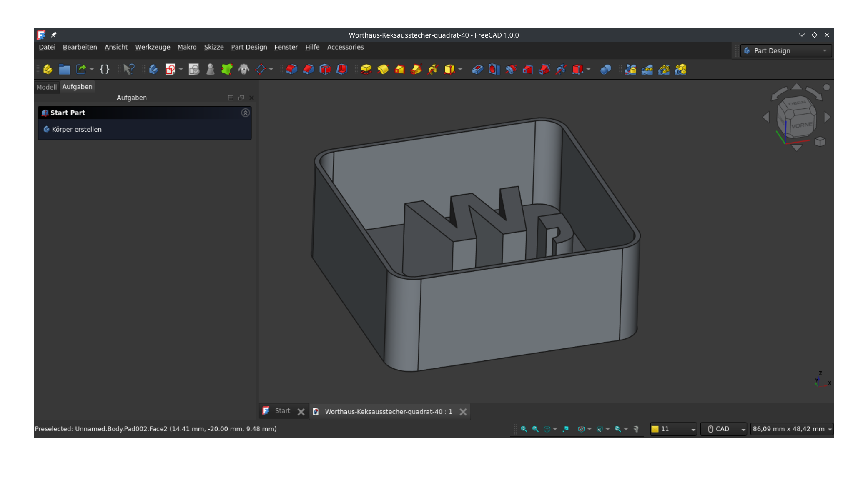
Task: Click the yellow swatch next to 11
Action: click(655, 429)
